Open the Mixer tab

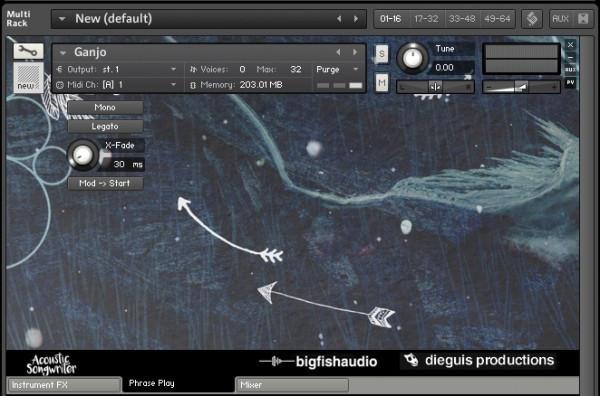pyautogui.click(x=292, y=385)
